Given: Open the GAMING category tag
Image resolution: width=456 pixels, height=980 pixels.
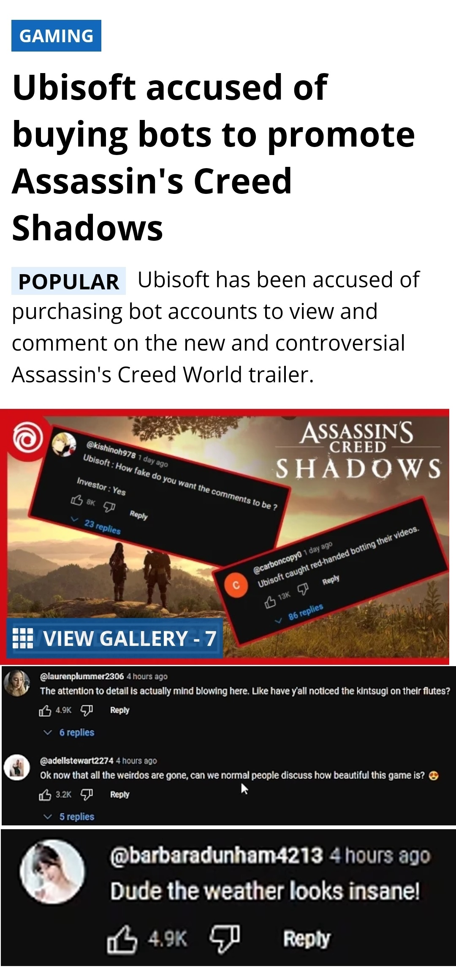Looking at the screenshot, I should tap(56, 35).
